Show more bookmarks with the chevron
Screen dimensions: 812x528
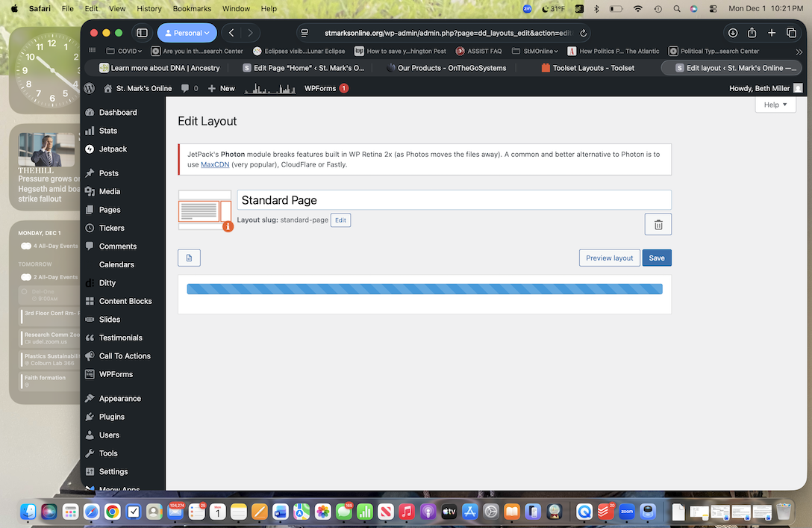pos(799,52)
